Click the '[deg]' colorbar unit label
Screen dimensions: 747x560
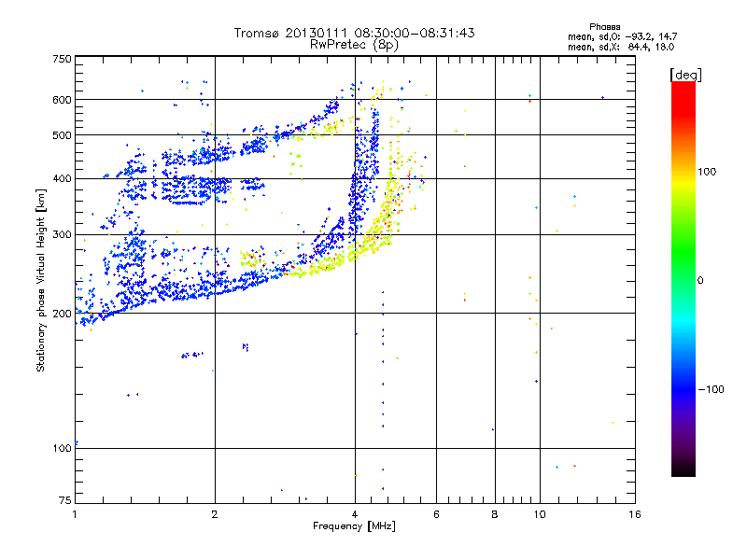(685, 75)
